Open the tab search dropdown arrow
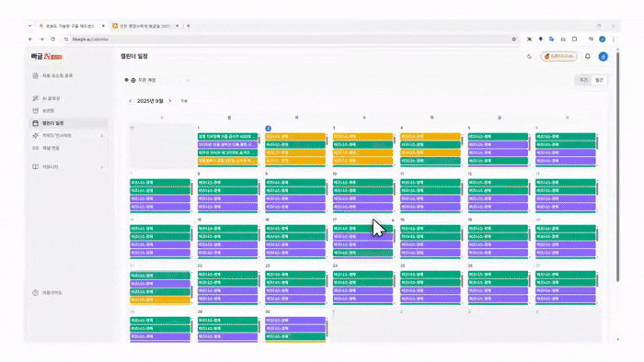This screenshot has height=362, width=644. click(x=30, y=26)
